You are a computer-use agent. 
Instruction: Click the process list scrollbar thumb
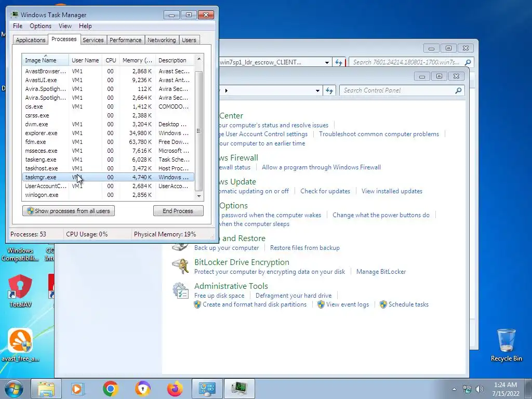point(199,131)
